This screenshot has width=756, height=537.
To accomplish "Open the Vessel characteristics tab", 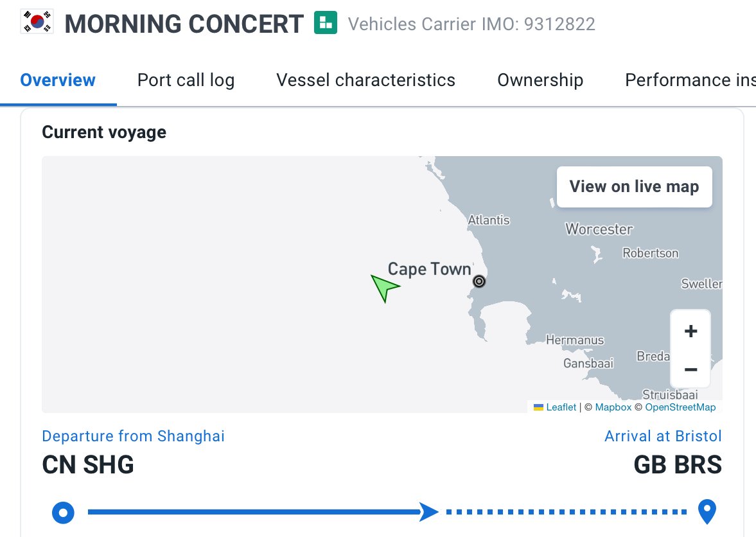I will [365, 80].
